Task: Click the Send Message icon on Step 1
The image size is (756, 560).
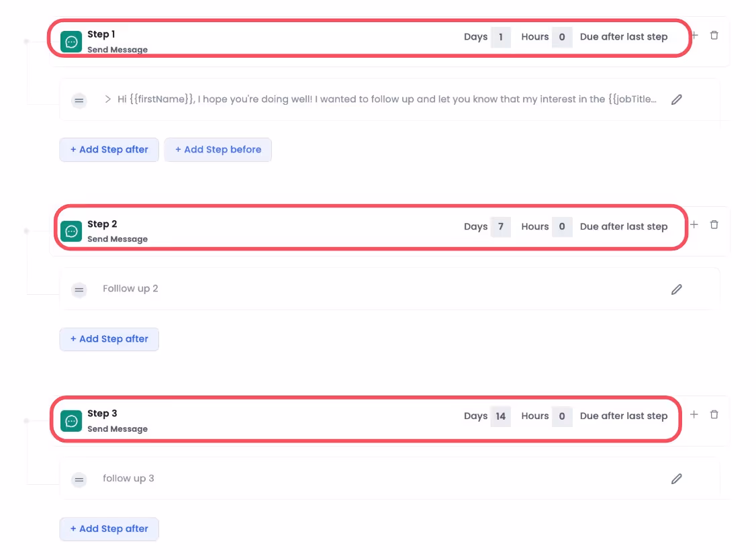Action: 71,41
